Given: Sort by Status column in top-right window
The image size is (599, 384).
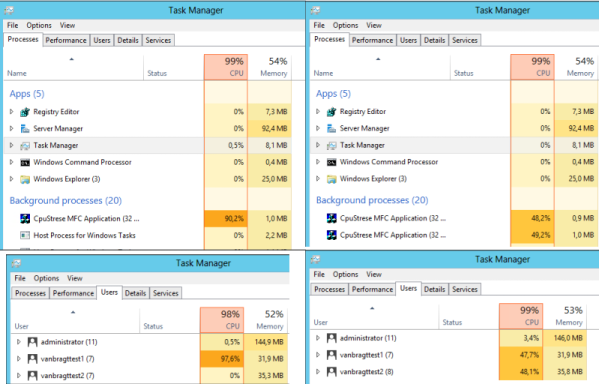Looking at the screenshot, I should click(x=480, y=67).
